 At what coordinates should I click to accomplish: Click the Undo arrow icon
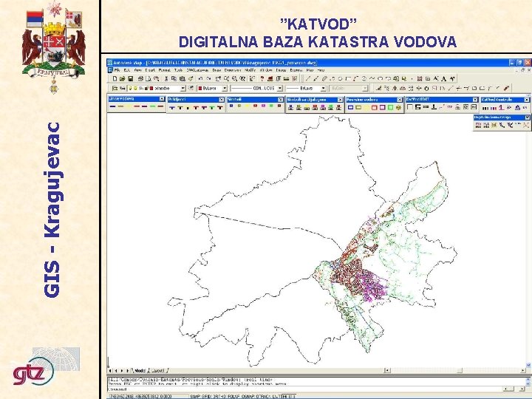(x=200, y=79)
